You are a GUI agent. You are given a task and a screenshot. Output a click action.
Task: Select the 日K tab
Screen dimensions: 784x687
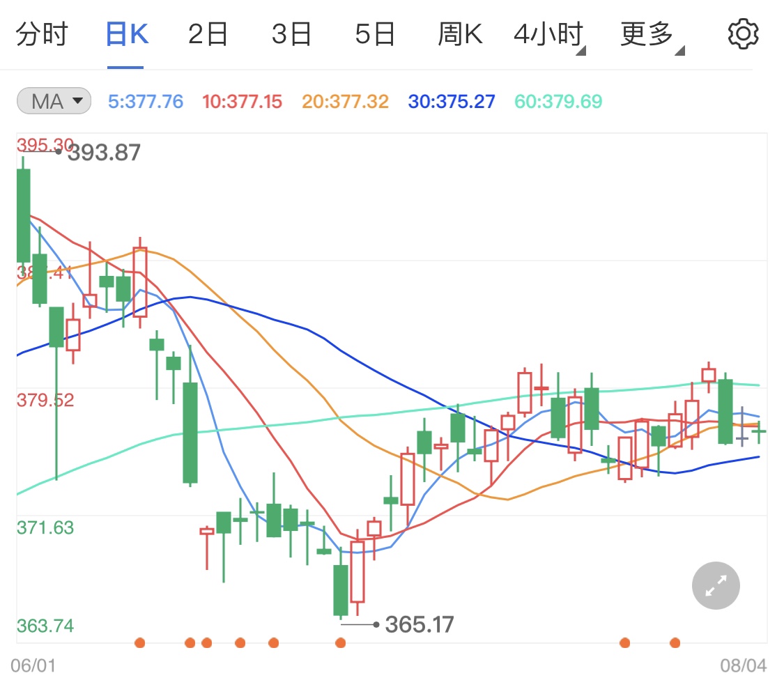[127, 34]
